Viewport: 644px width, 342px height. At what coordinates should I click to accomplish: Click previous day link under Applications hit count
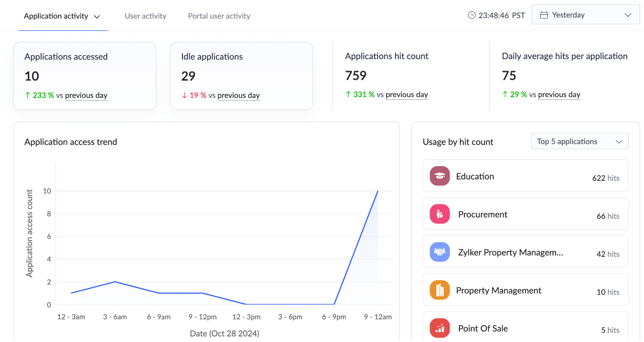[x=407, y=94]
